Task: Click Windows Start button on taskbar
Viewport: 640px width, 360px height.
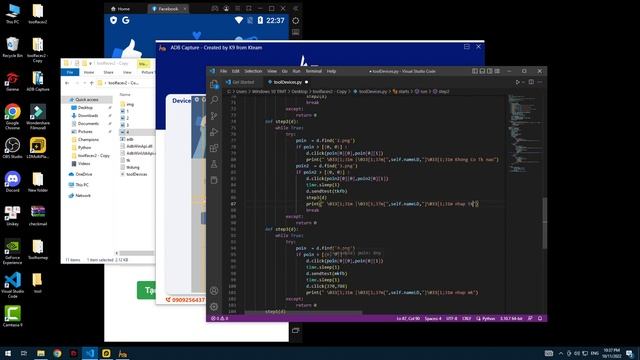Action: pyautogui.click(x=7, y=353)
